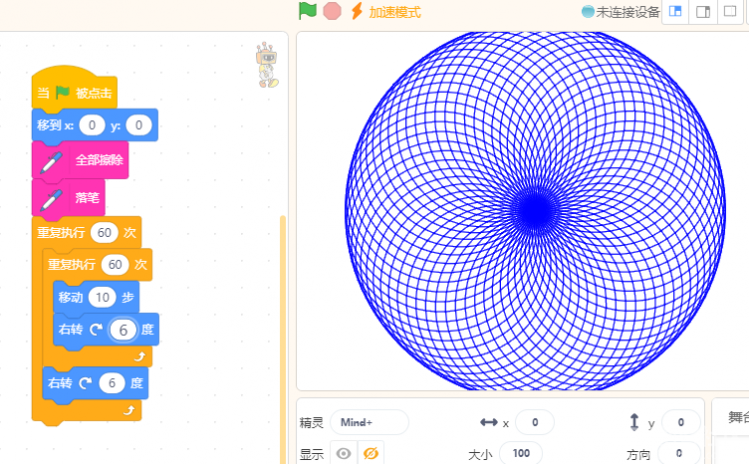Click the 移到 x: label text
Viewport: 749px width, 464px height.
coord(55,125)
